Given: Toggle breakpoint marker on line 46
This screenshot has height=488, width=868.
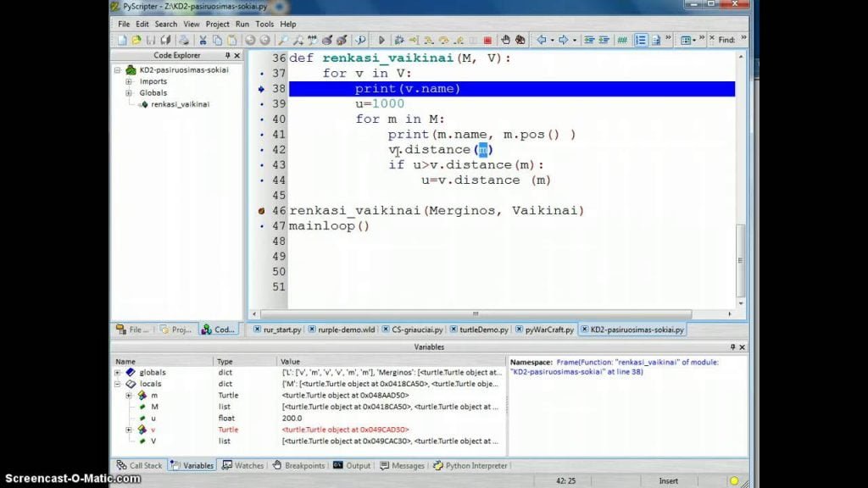Looking at the screenshot, I should pos(261,211).
